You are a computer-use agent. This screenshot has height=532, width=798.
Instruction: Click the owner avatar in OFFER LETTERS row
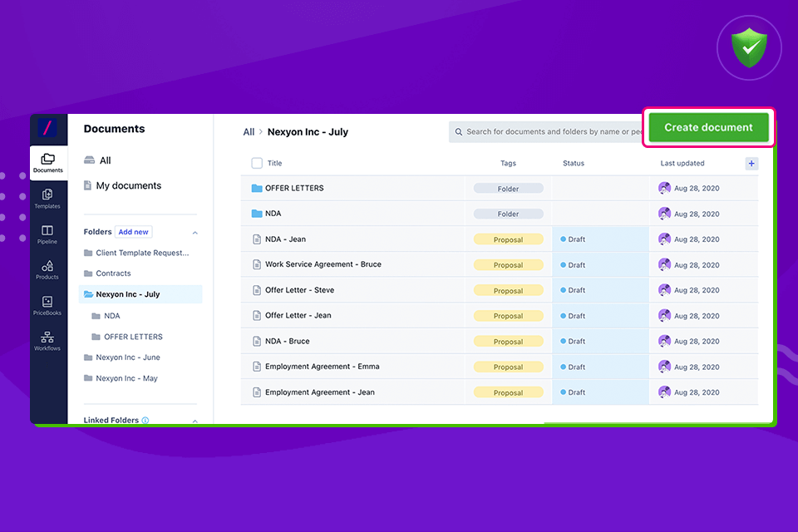pyautogui.click(x=664, y=188)
